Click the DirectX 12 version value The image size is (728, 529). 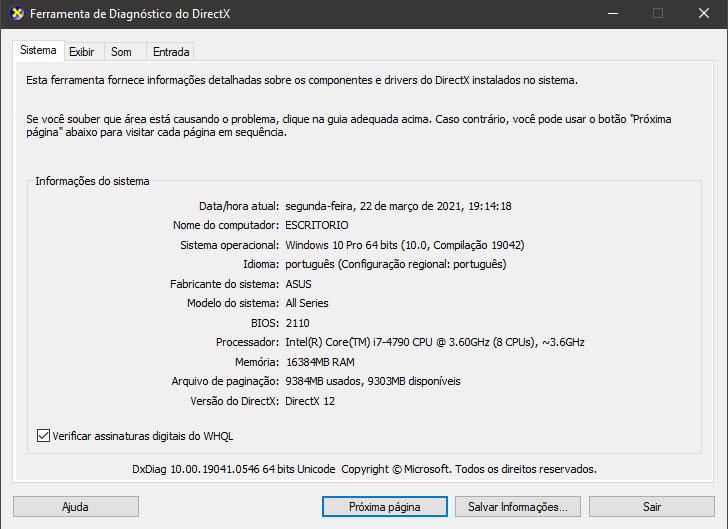(310, 401)
